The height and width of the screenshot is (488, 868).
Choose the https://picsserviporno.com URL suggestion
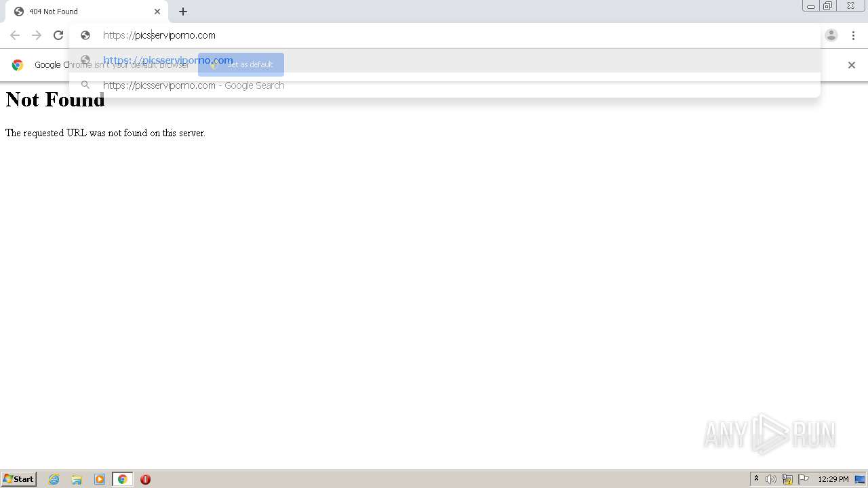(x=444, y=60)
